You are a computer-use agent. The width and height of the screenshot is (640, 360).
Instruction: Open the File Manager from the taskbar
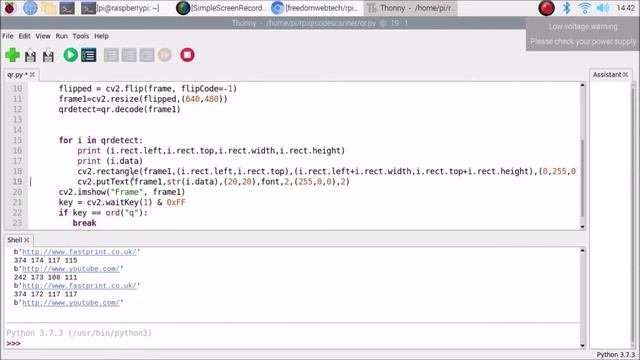[x=49, y=8]
